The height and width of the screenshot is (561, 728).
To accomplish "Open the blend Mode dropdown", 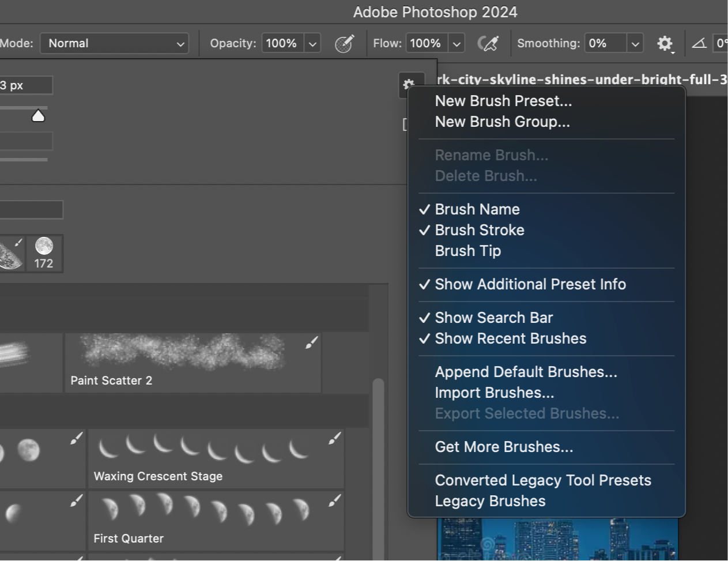I will pyautogui.click(x=114, y=43).
